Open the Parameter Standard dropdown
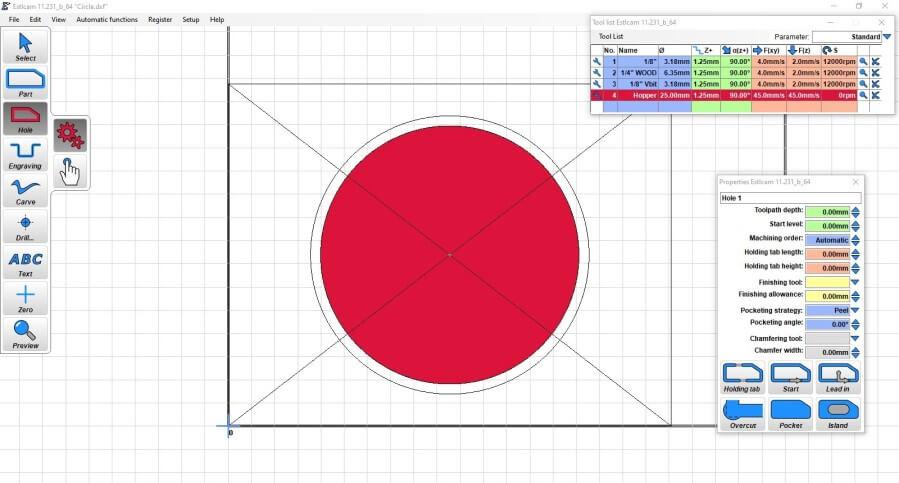This screenshot has height=483, width=899. [886, 37]
